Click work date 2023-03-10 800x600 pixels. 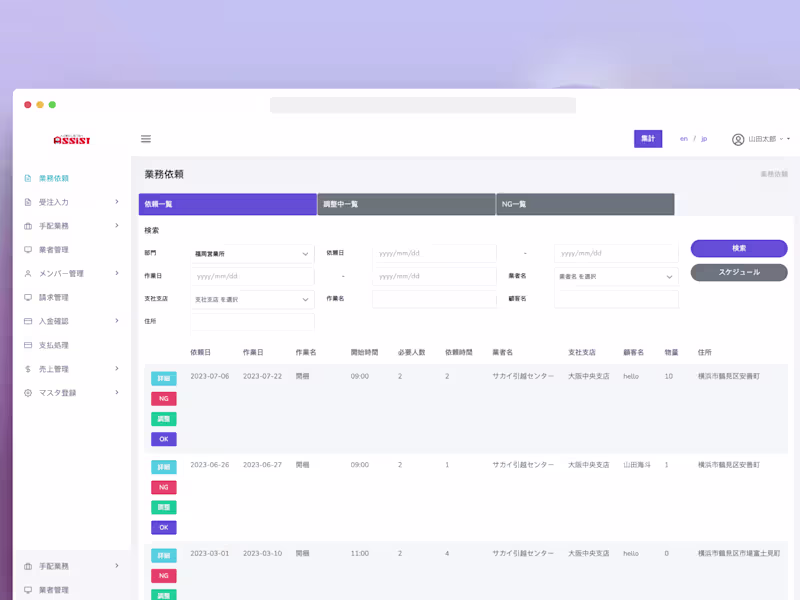tap(262, 553)
